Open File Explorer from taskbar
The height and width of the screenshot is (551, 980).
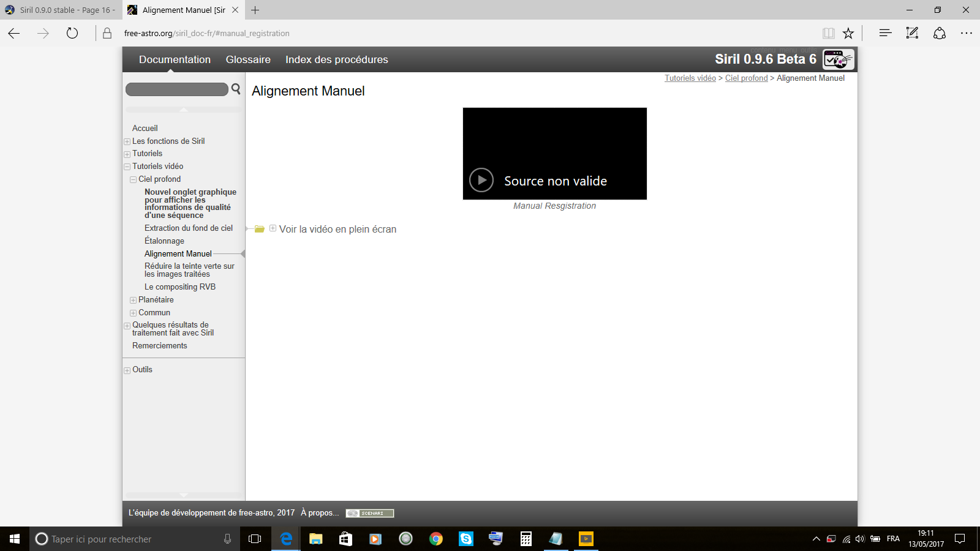[316, 539]
